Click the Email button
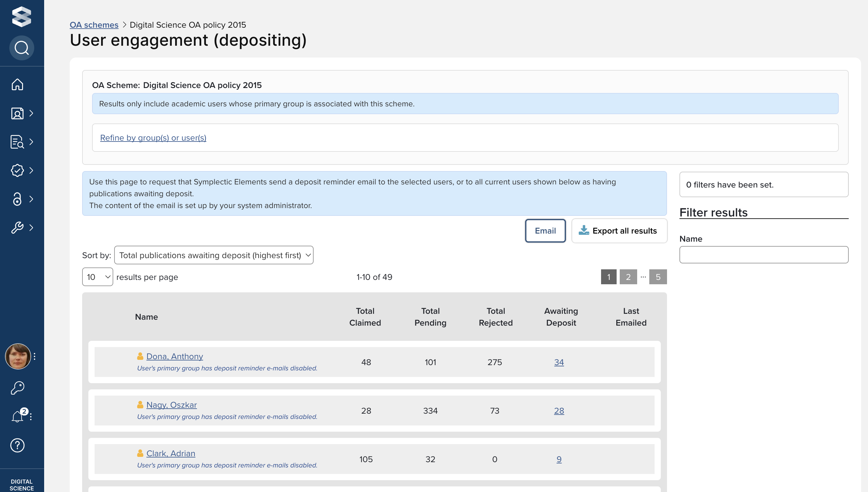868x492 pixels. click(x=545, y=231)
